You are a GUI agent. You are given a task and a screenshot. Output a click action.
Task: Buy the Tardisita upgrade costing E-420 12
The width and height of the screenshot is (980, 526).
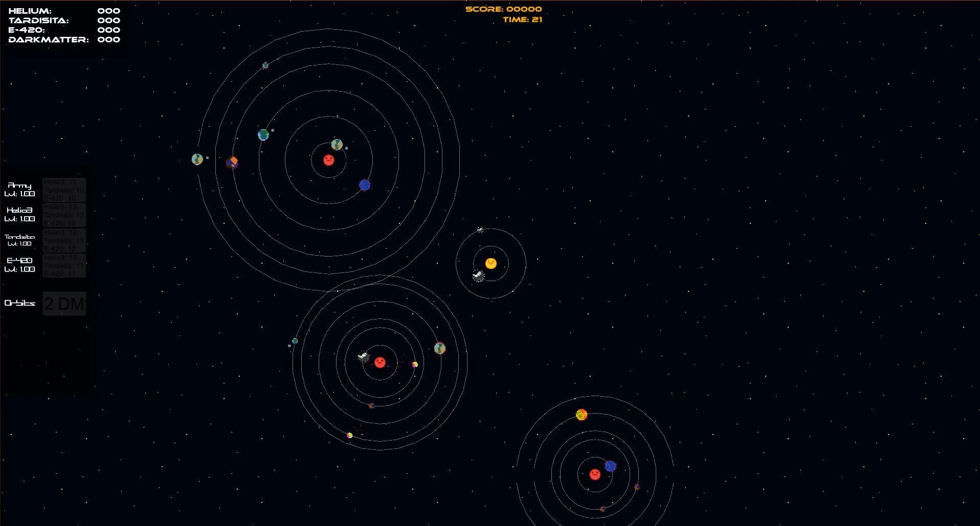(x=64, y=240)
